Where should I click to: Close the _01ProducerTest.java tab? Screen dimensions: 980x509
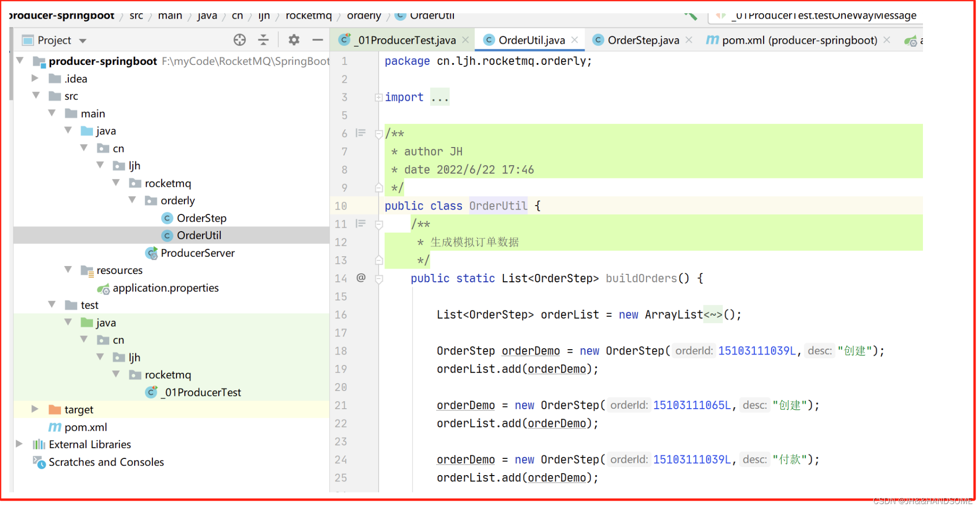(x=465, y=40)
